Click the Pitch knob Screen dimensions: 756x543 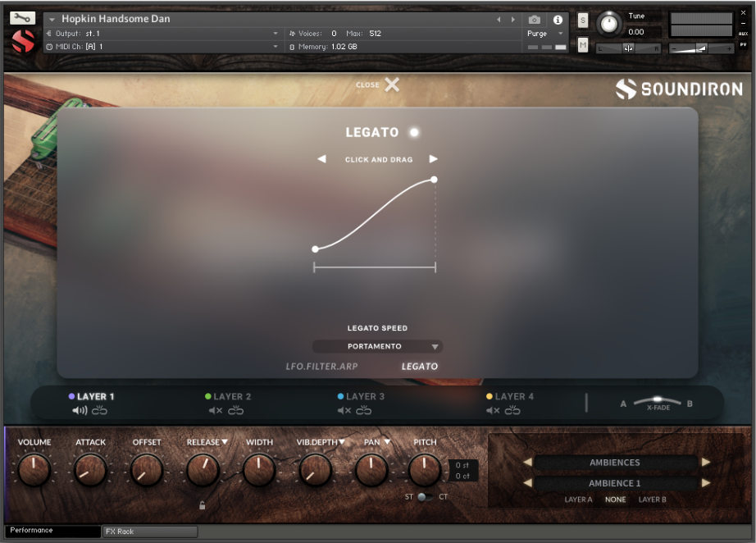425,471
